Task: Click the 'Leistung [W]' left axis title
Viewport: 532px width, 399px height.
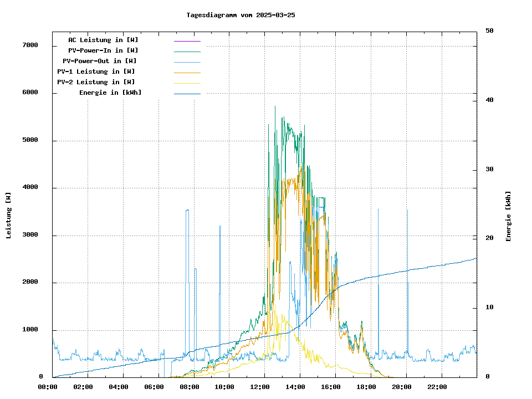Action: click(9, 216)
